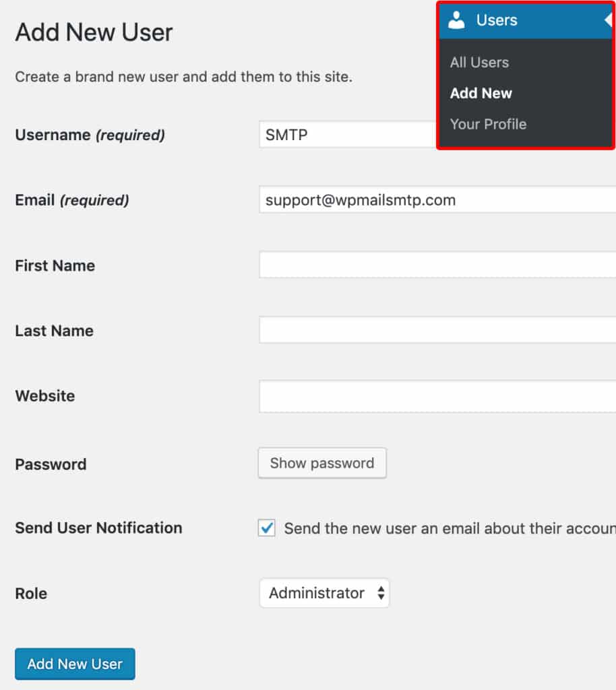Viewport: 616px width, 690px height.
Task: Click the empty First Name field
Action: coord(431,264)
